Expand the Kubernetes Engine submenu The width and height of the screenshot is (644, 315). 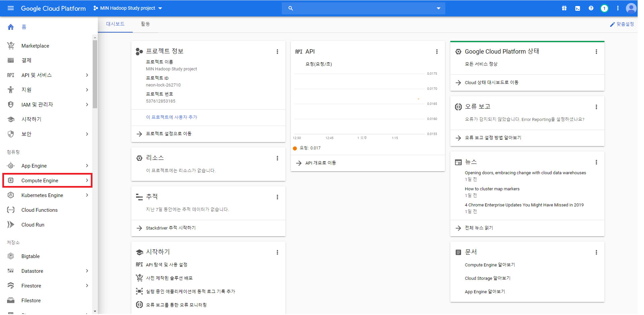[87, 195]
